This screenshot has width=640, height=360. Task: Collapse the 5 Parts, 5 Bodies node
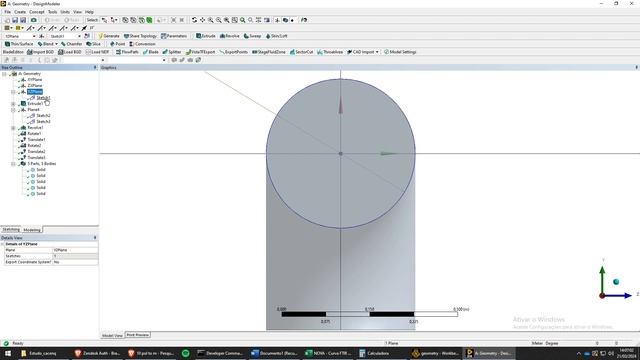(x=13, y=164)
